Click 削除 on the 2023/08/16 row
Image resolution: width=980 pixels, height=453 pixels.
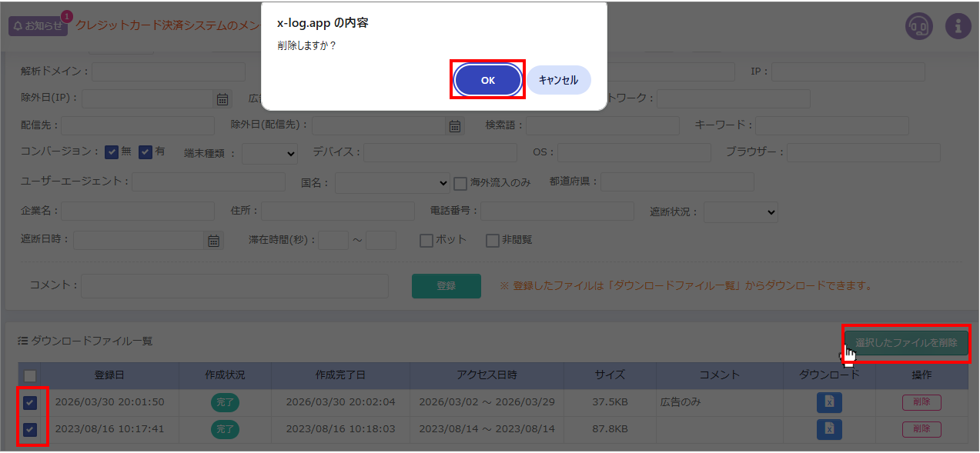pos(921,429)
